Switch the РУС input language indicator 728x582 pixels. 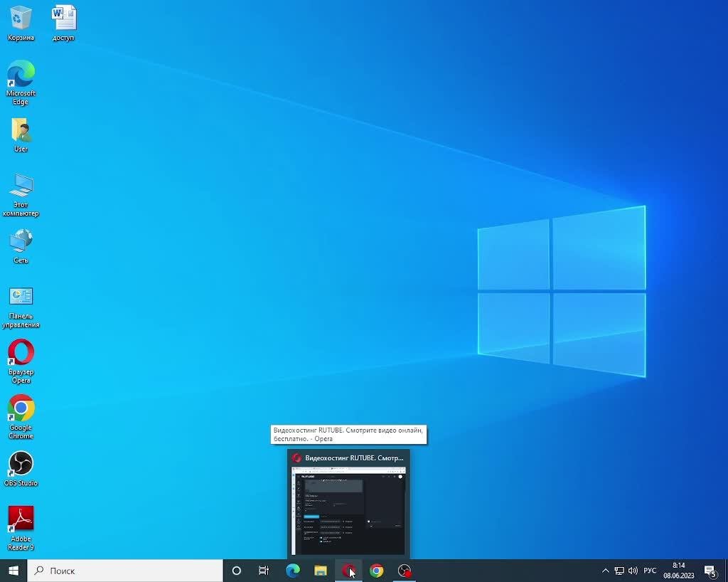point(650,571)
